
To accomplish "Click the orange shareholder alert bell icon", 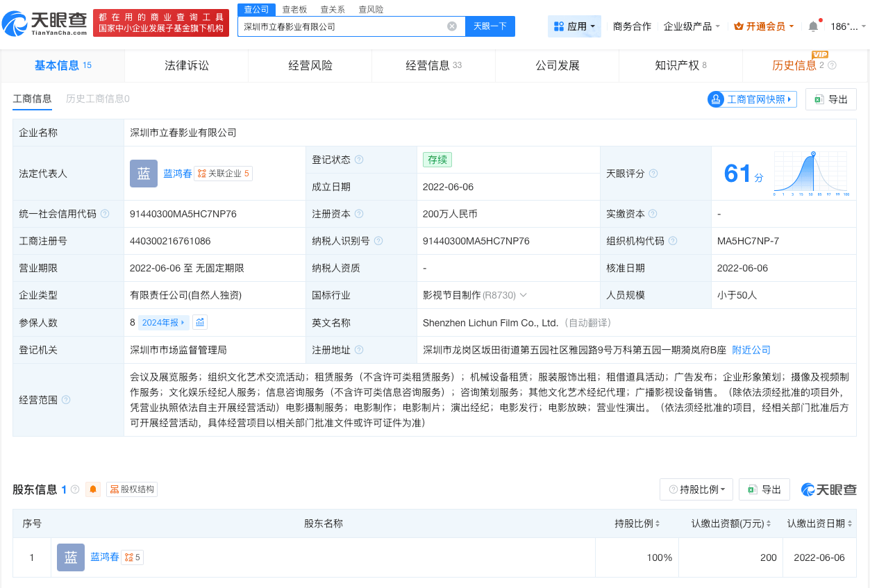I will (x=93, y=489).
